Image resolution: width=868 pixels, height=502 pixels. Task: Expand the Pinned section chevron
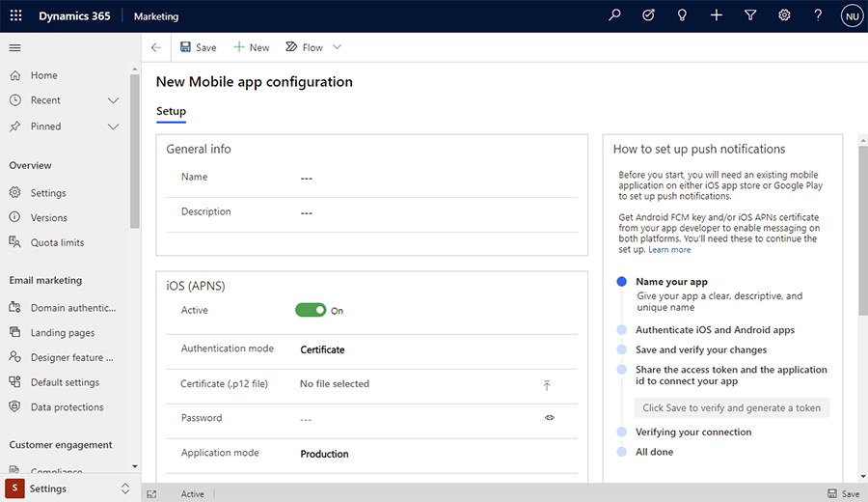114,126
